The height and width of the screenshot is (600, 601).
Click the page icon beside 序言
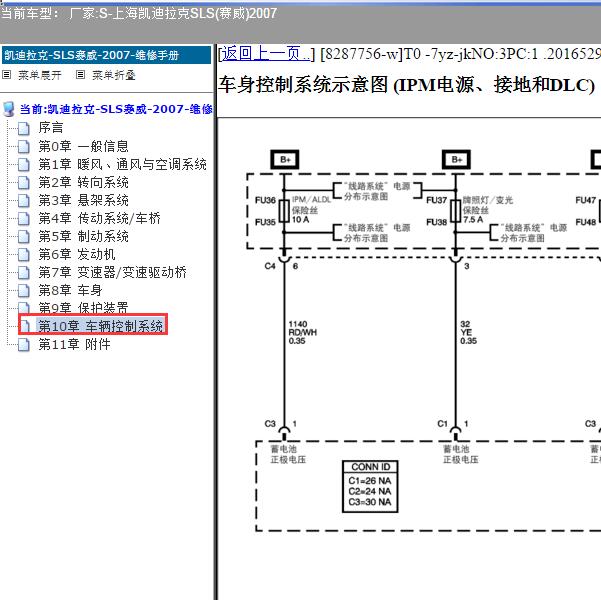click(24, 128)
